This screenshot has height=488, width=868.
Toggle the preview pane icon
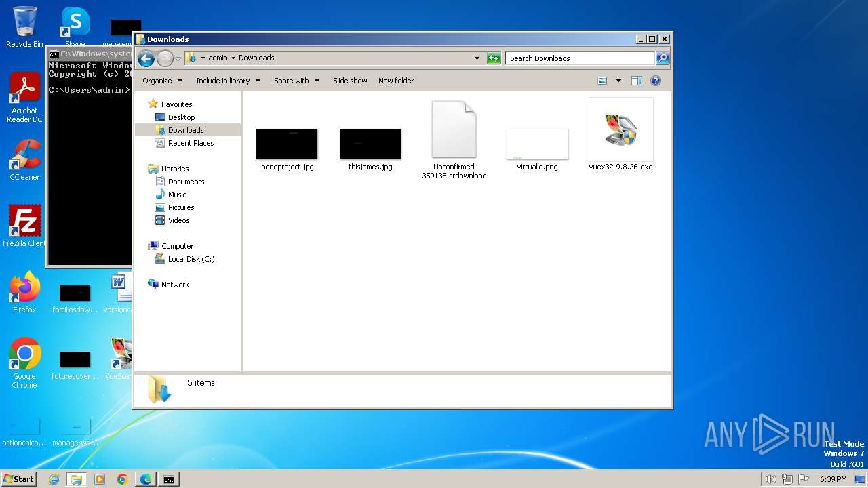637,81
